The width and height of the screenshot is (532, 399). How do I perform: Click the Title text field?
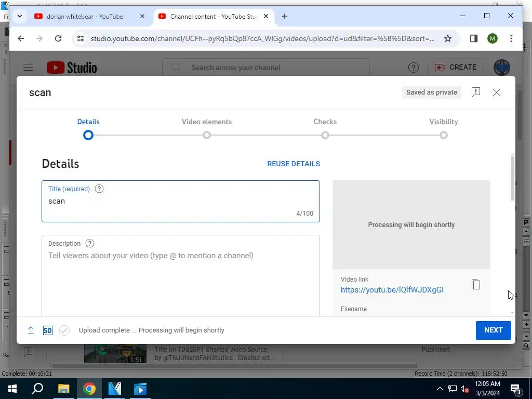pos(180,201)
